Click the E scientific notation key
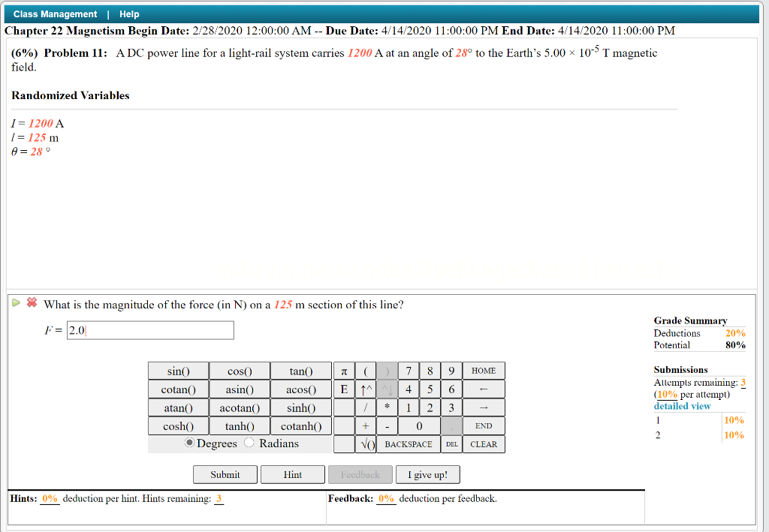This screenshot has height=532, width=769. click(x=343, y=389)
